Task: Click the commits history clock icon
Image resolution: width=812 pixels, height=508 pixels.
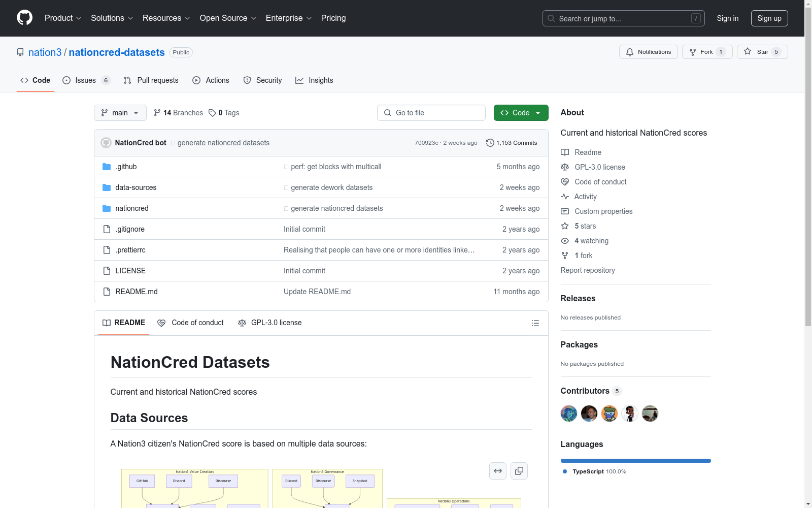Action: click(x=490, y=143)
